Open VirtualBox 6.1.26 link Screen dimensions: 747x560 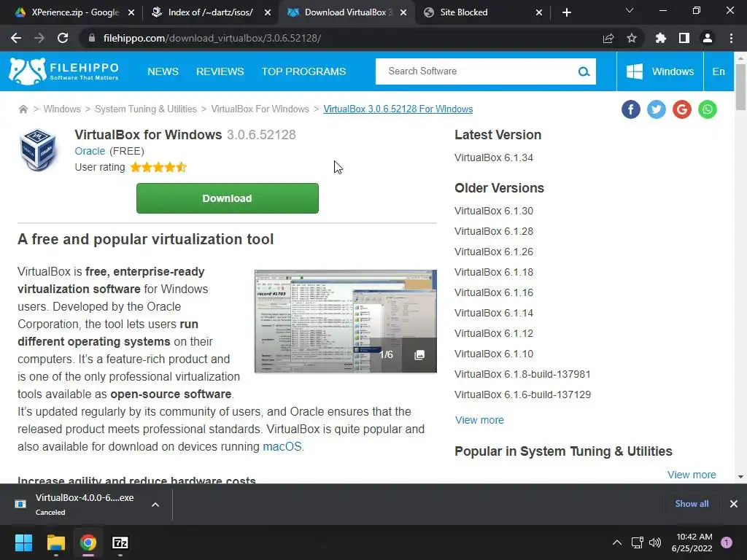point(494,252)
